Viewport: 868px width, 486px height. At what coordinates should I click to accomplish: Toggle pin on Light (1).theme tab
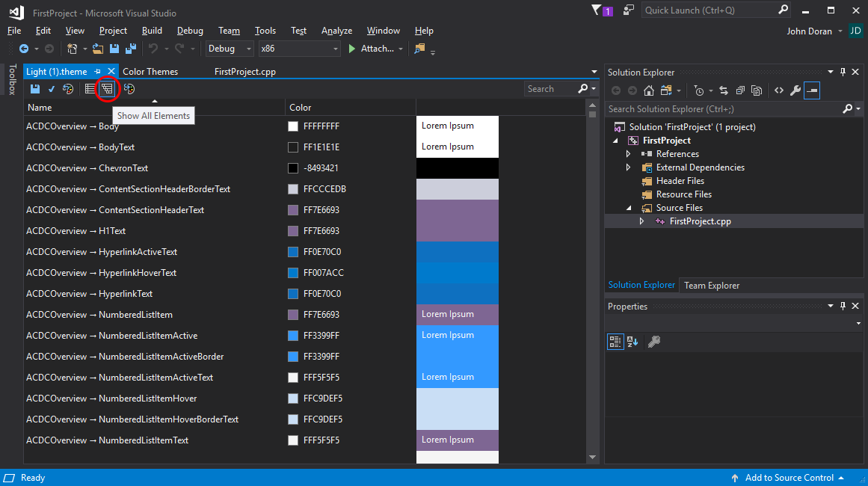point(97,72)
